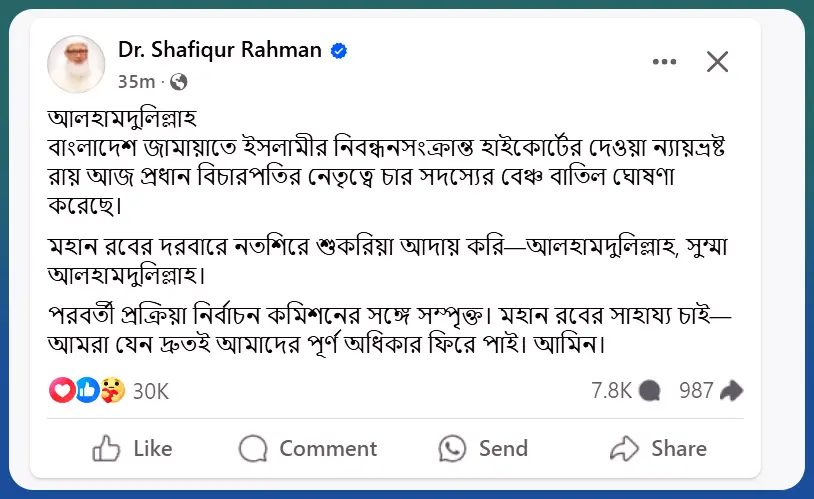Image resolution: width=814 pixels, height=499 pixels.
Task: Click the share arrow icon beside 987
Action: (x=732, y=390)
